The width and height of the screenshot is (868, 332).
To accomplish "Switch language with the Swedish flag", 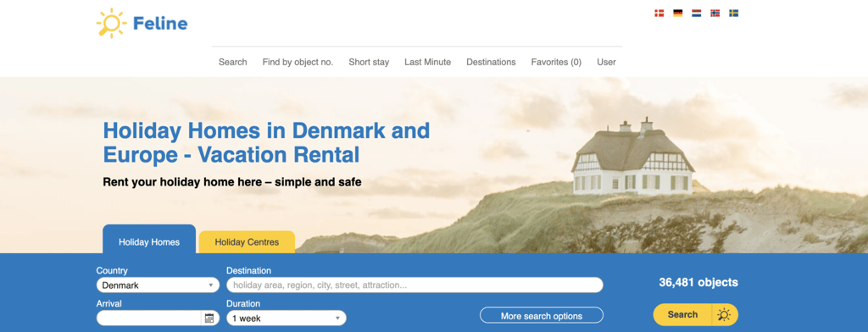I will [733, 14].
